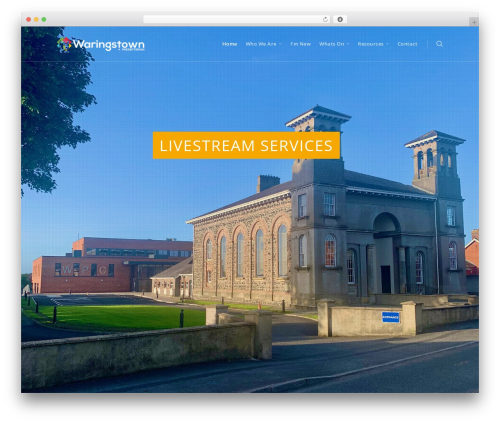The image size is (500, 423).
Task: Maximize window with green button
Action: (44, 20)
